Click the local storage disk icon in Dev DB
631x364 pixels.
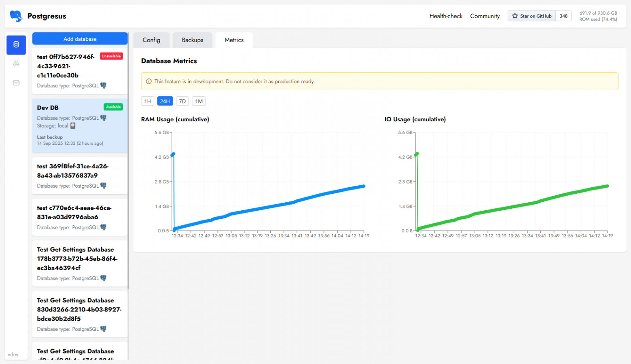click(x=73, y=126)
